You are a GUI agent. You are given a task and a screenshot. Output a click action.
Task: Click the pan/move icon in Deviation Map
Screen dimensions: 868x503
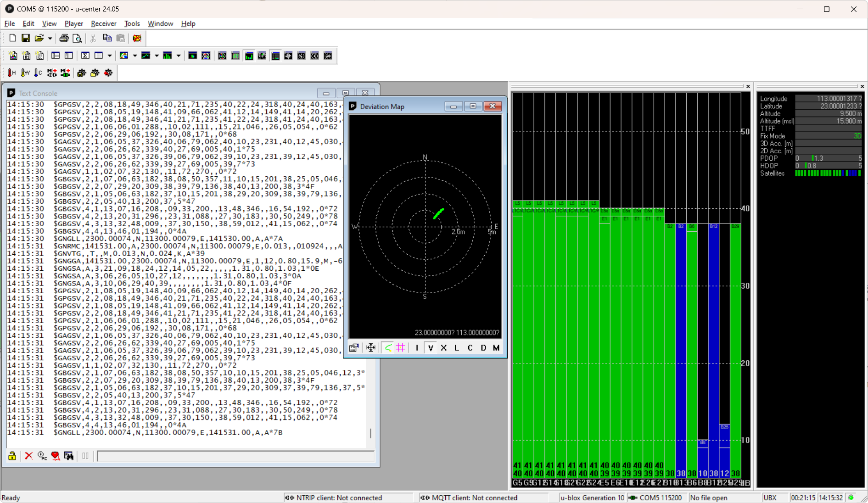click(370, 348)
